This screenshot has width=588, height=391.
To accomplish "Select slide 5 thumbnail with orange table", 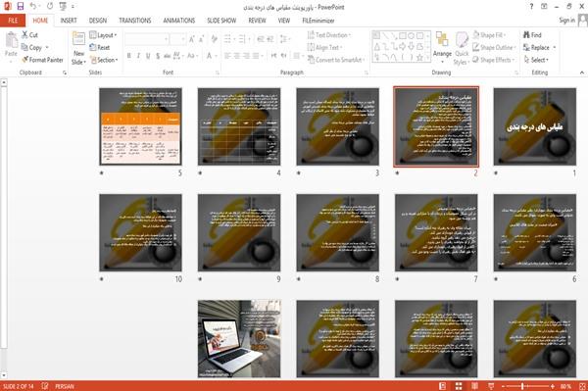I will point(140,126).
